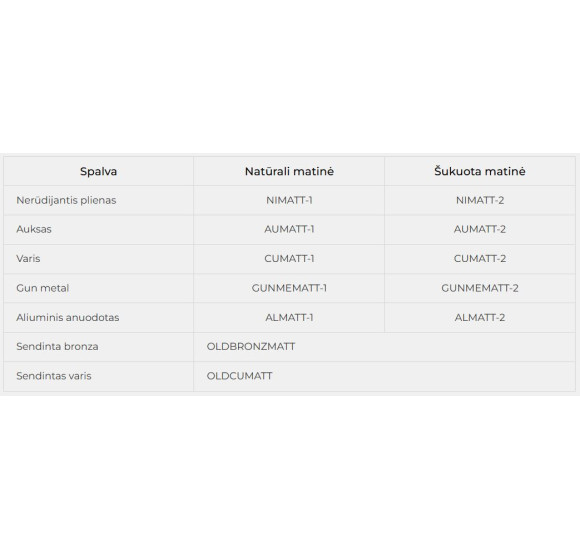580x550 pixels.
Task: Select the Nerūdijantis plienas row label
Action: coord(66,200)
